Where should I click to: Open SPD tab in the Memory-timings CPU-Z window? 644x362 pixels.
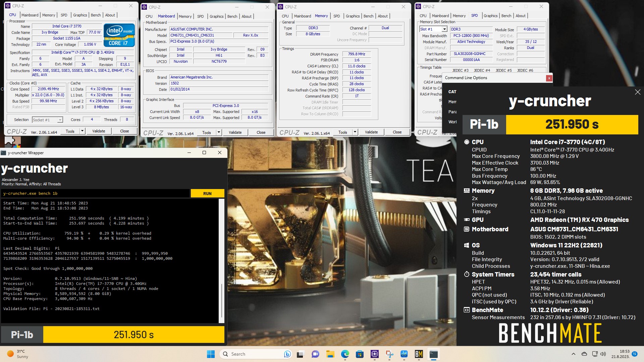click(336, 16)
